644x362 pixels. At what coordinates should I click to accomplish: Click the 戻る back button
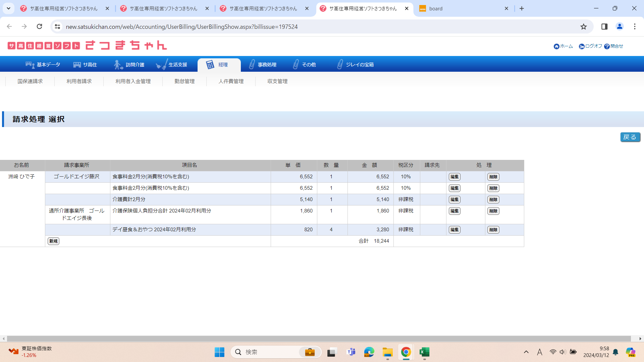[x=630, y=137]
